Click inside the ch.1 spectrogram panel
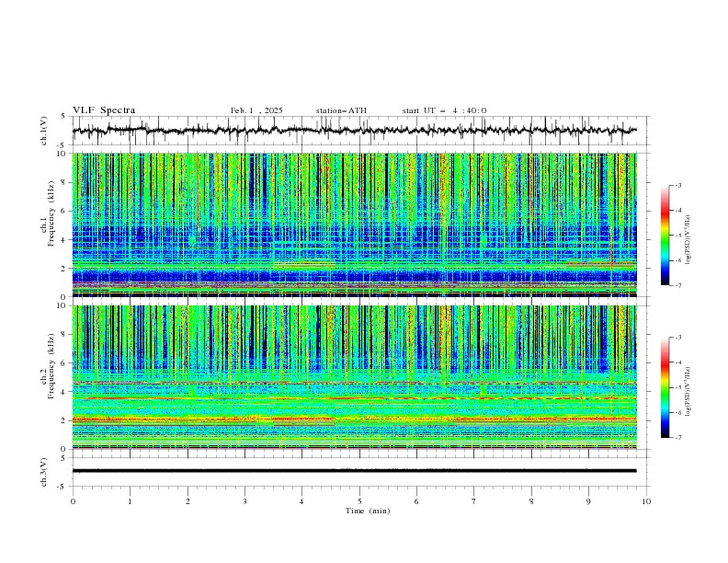 coord(354,224)
